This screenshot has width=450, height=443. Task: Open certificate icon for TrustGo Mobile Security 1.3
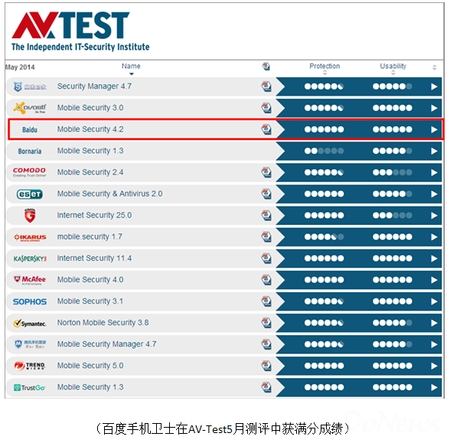266,387
